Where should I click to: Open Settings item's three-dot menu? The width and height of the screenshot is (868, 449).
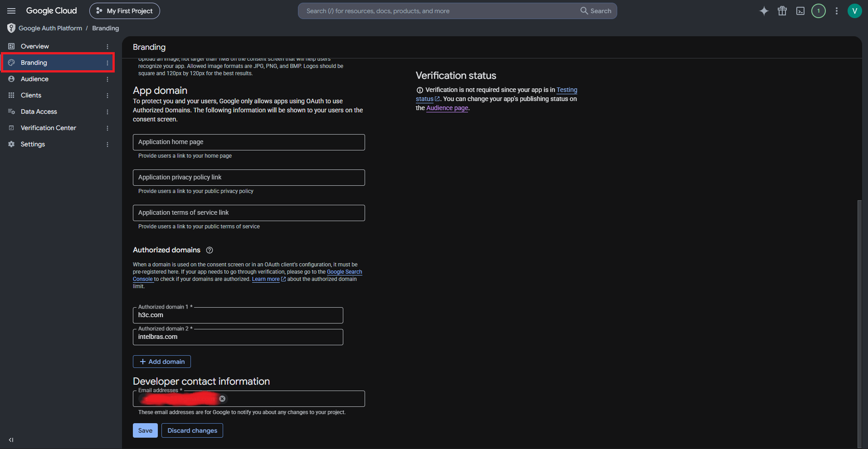click(x=107, y=144)
